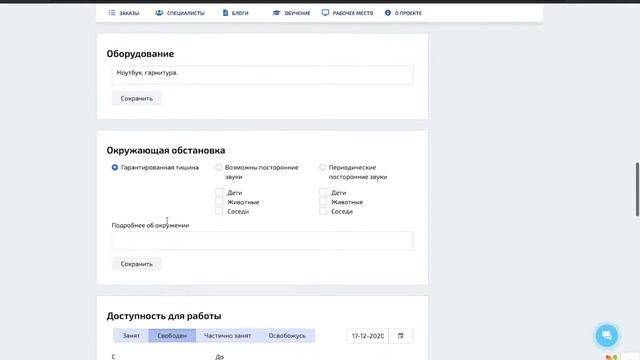Click the Обучение graduation cap icon

[x=276, y=13]
